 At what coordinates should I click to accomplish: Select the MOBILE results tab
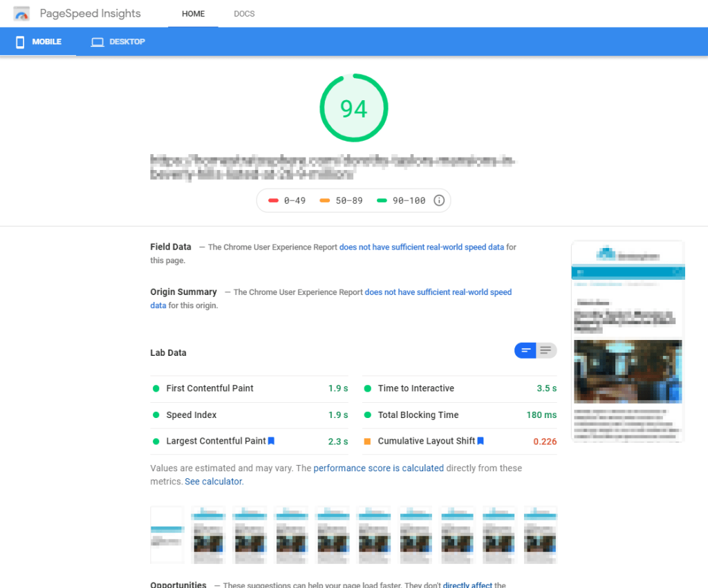coord(39,42)
